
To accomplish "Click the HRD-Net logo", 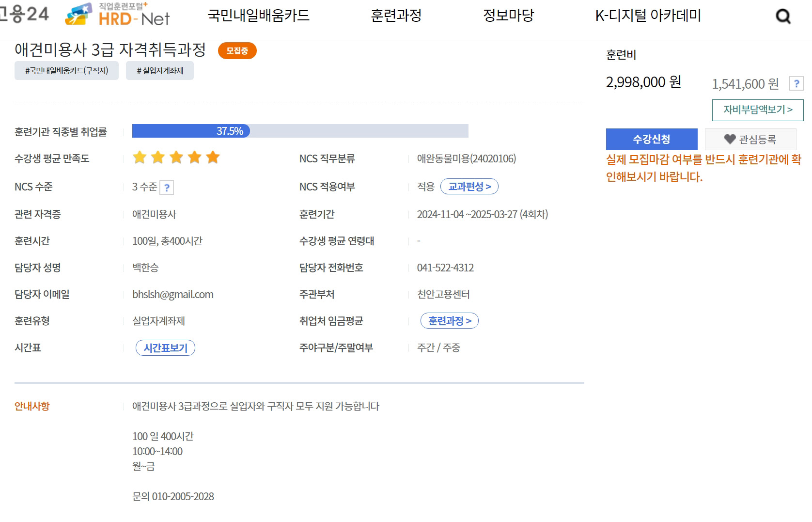I will point(118,15).
